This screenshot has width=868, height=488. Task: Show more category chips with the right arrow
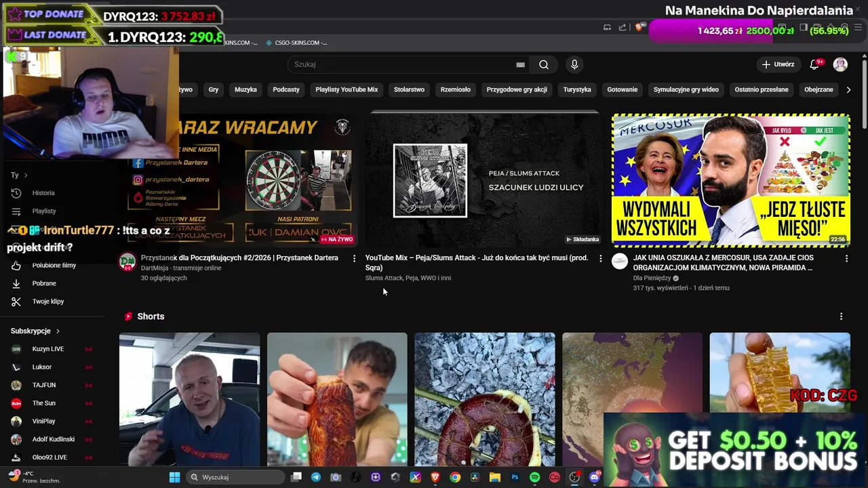848,89
